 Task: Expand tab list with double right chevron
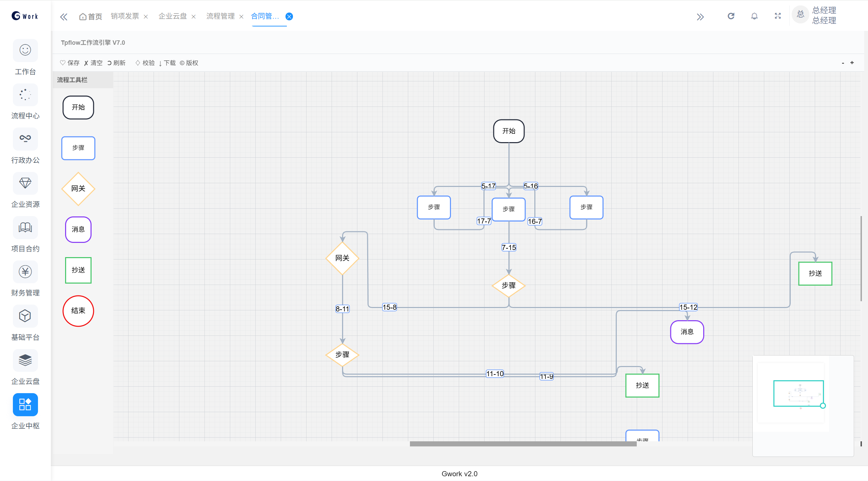pos(700,17)
